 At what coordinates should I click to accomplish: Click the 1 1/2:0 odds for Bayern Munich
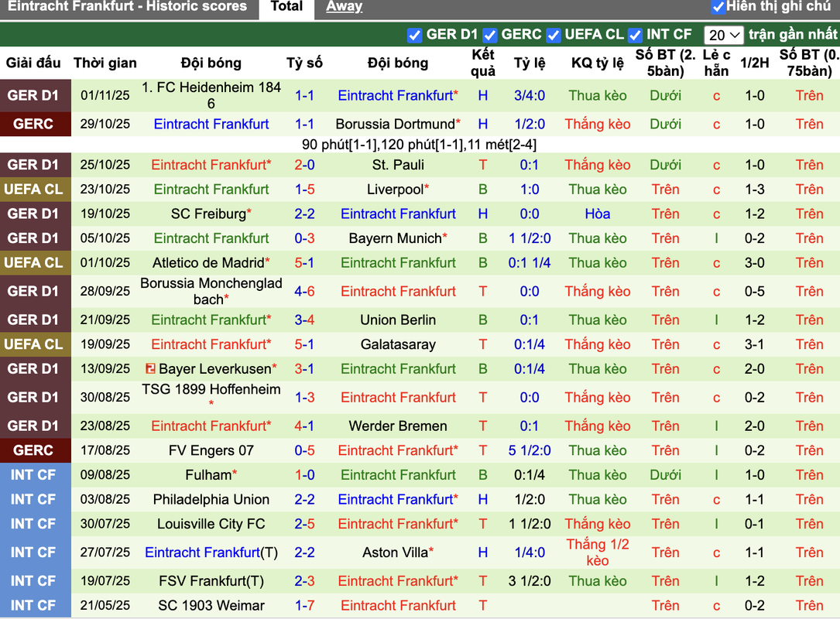coord(530,238)
